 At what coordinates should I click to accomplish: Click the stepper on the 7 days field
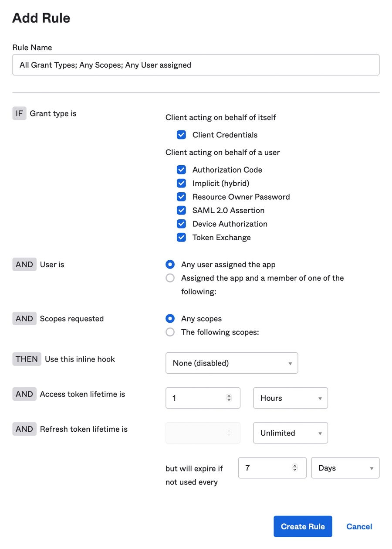tap(295, 467)
